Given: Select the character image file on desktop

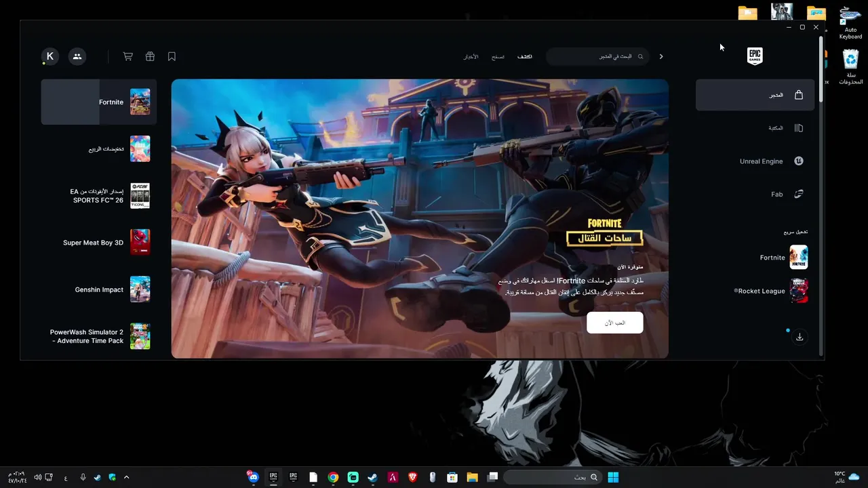Looking at the screenshot, I should pos(782,12).
